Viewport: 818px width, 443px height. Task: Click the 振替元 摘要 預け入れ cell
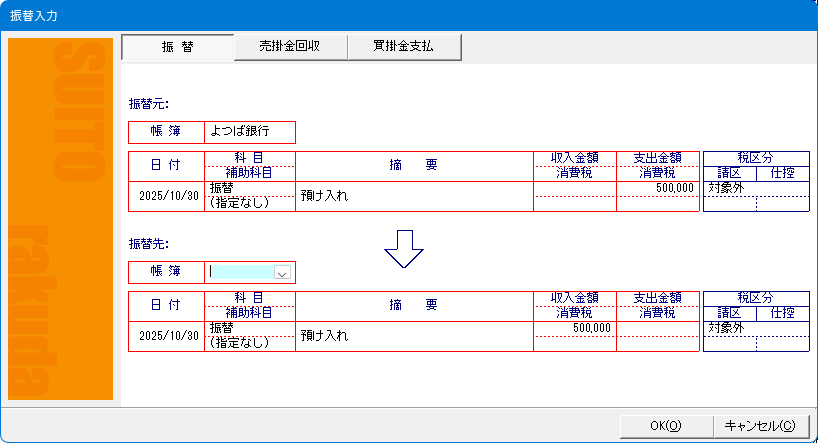tap(414, 196)
